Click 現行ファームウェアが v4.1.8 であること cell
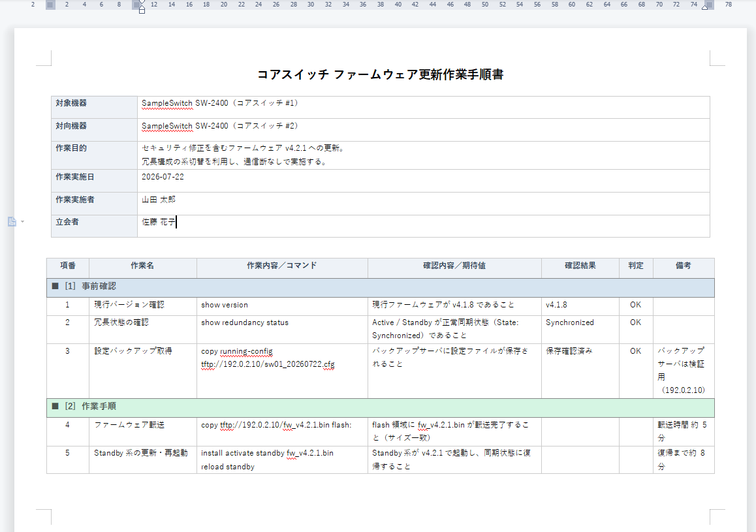 click(x=454, y=307)
